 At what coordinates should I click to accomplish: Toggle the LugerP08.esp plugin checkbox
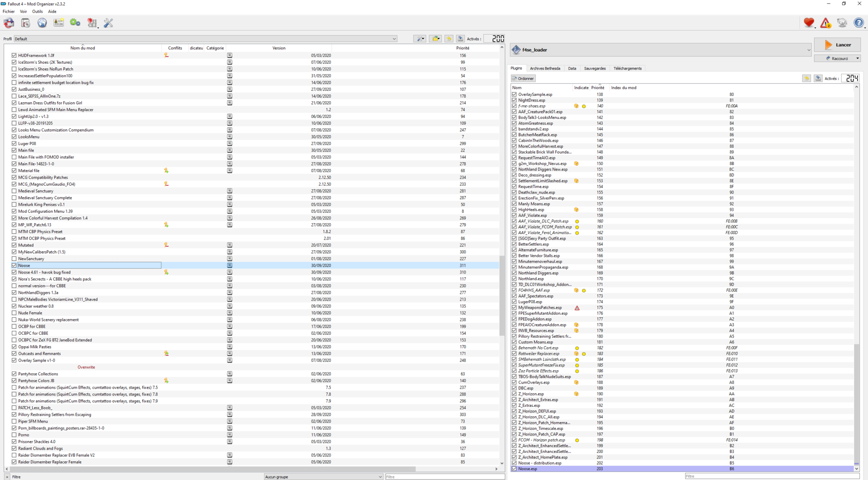514,302
